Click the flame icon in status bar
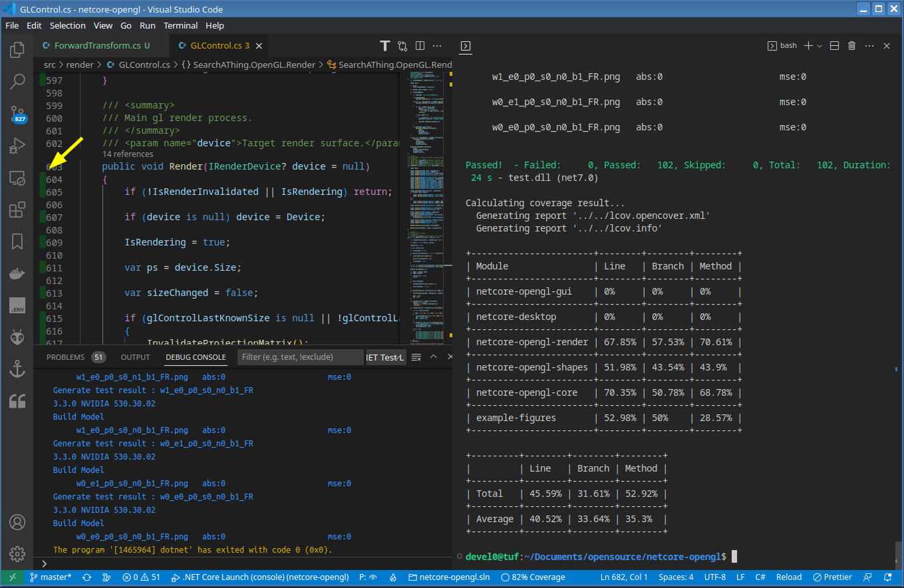Image resolution: width=904 pixels, height=588 pixels. 392,577
